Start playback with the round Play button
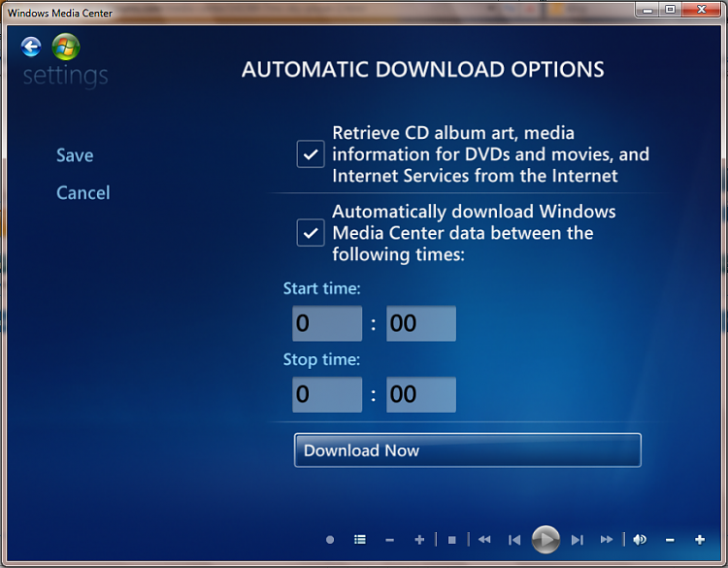The width and height of the screenshot is (728, 568). [x=546, y=540]
